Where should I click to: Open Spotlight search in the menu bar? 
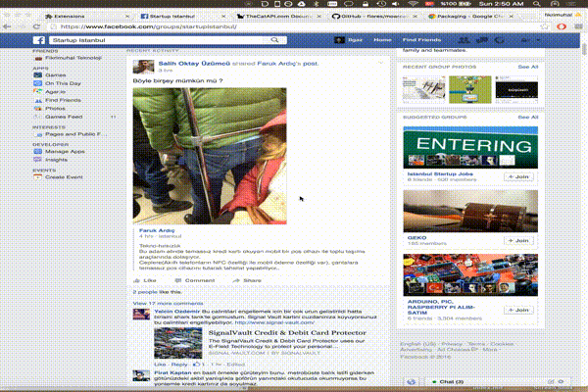pyautogui.click(x=537, y=4)
